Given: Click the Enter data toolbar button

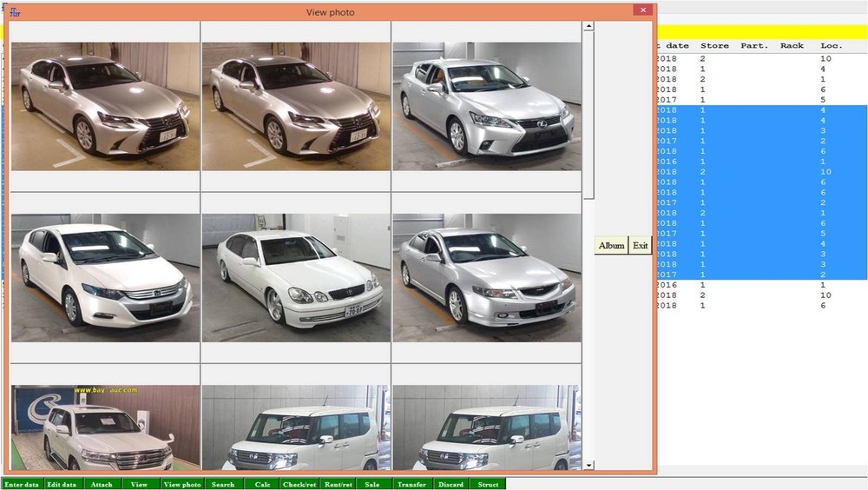Looking at the screenshot, I should (22, 484).
